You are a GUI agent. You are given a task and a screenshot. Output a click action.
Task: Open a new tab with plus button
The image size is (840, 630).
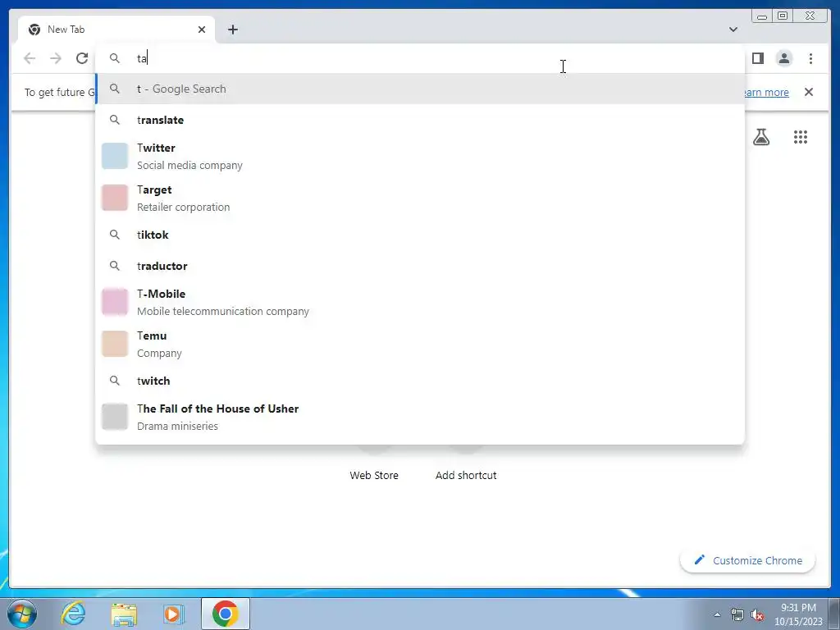(232, 30)
